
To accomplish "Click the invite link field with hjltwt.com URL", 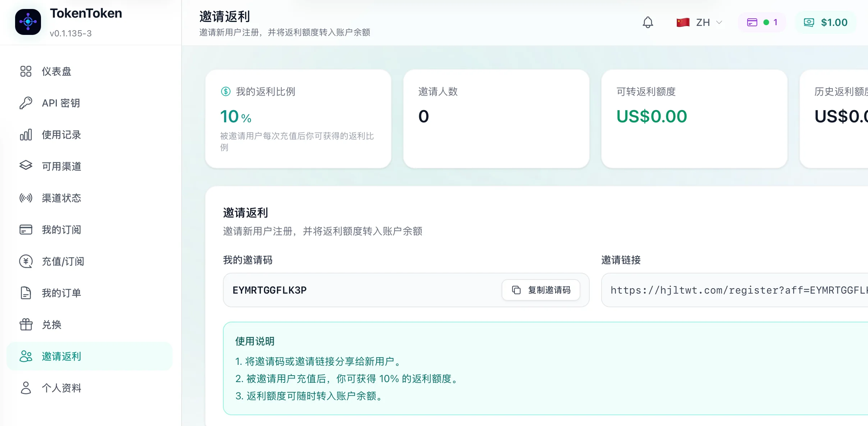I will pyautogui.click(x=735, y=290).
